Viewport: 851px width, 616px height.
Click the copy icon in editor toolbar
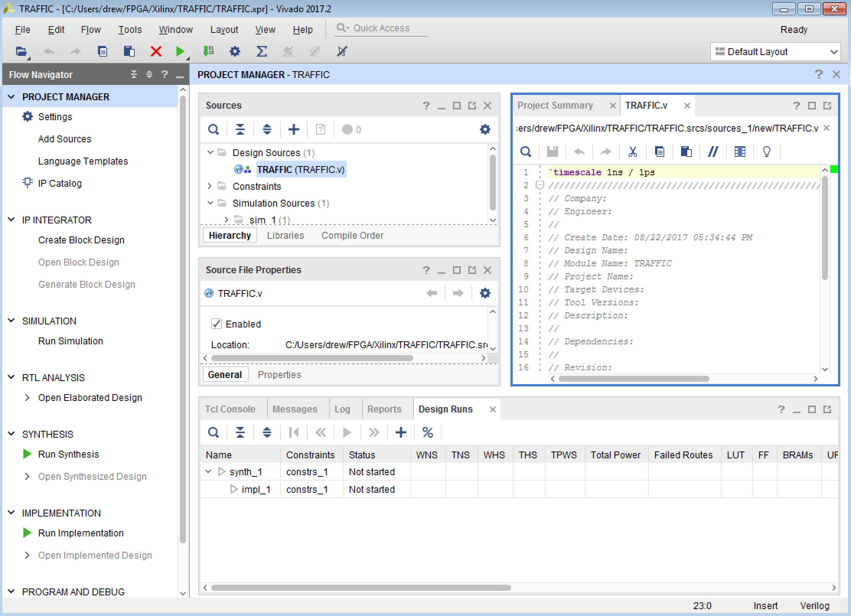point(659,152)
